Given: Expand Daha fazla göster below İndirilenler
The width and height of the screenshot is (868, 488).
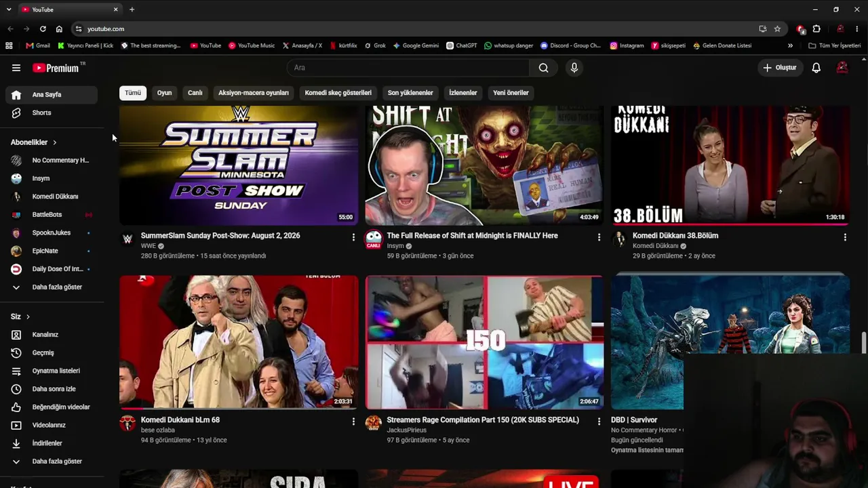Looking at the screenshot, I should coord(52,462).
